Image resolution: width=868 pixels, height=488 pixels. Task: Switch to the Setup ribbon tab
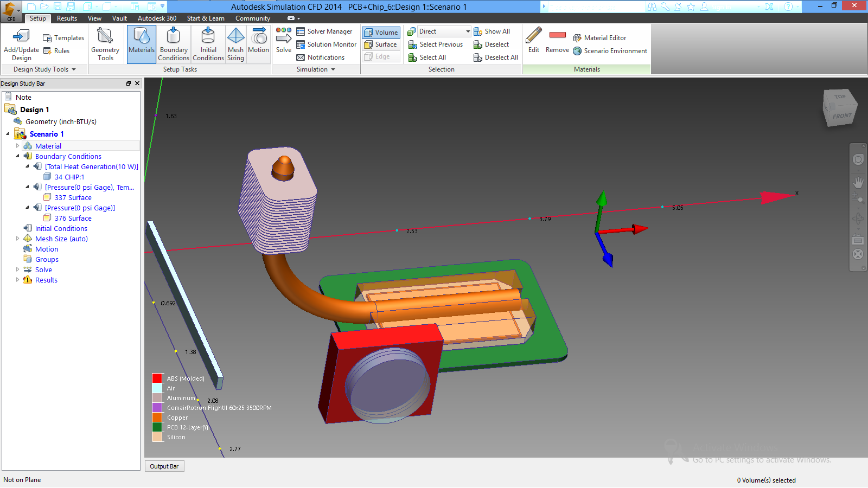38,18
